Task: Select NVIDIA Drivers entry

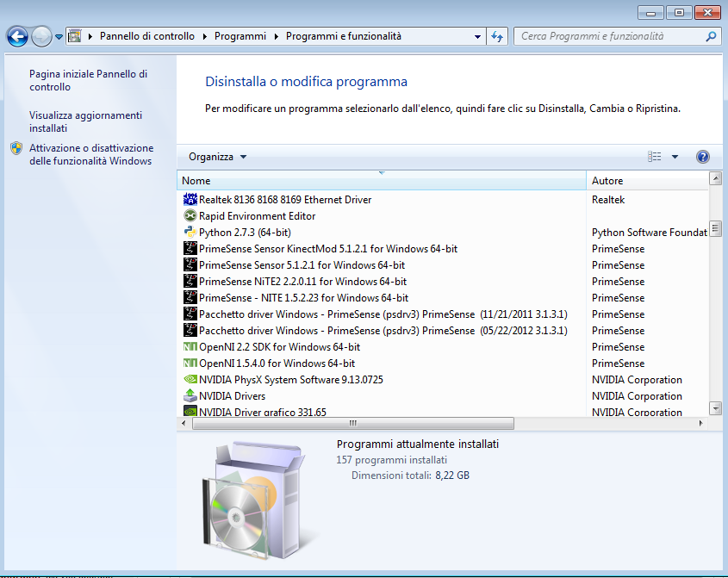Action: click(x=232, y=396)
